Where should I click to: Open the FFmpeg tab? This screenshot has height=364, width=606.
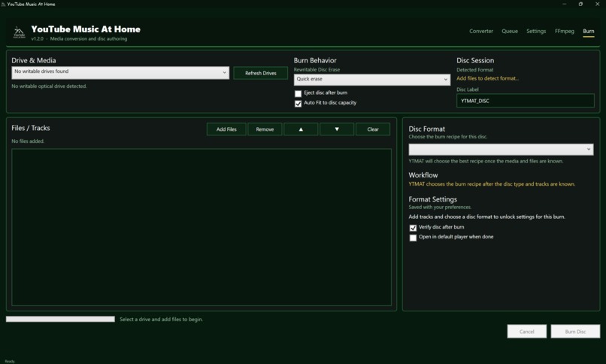pyautogui.click(x=564, y=31)
